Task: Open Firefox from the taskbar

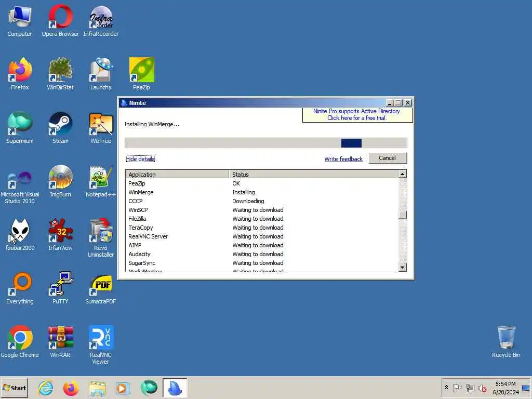Action: [71, 388]
